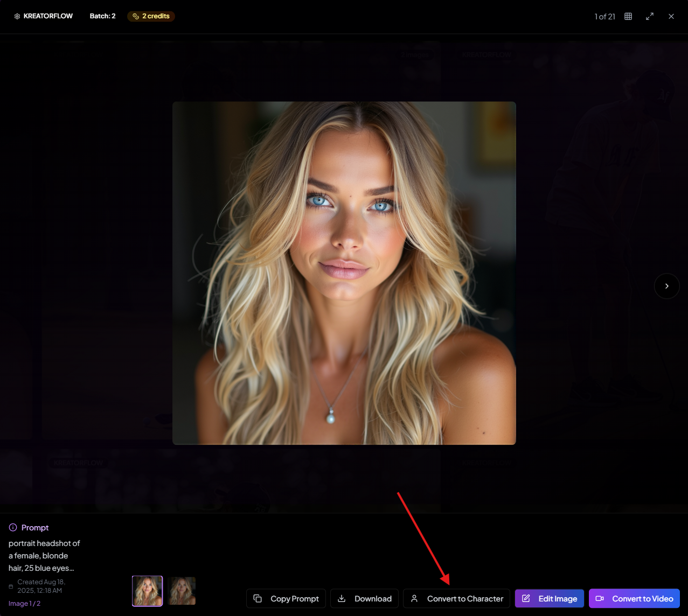Select the first batch thumbnail
This screenshot has width=688, height=616.
[147, 591]
